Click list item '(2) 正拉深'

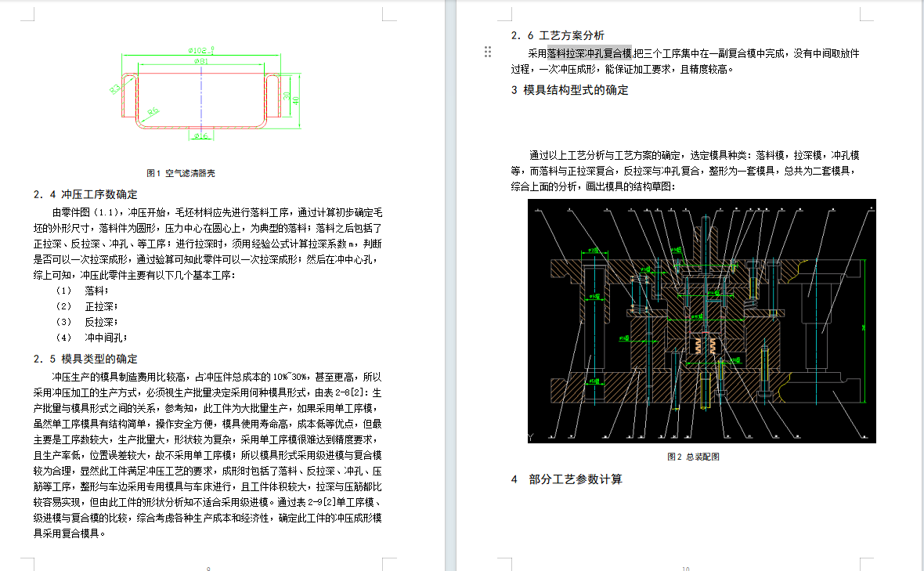[x=87, y=306]
